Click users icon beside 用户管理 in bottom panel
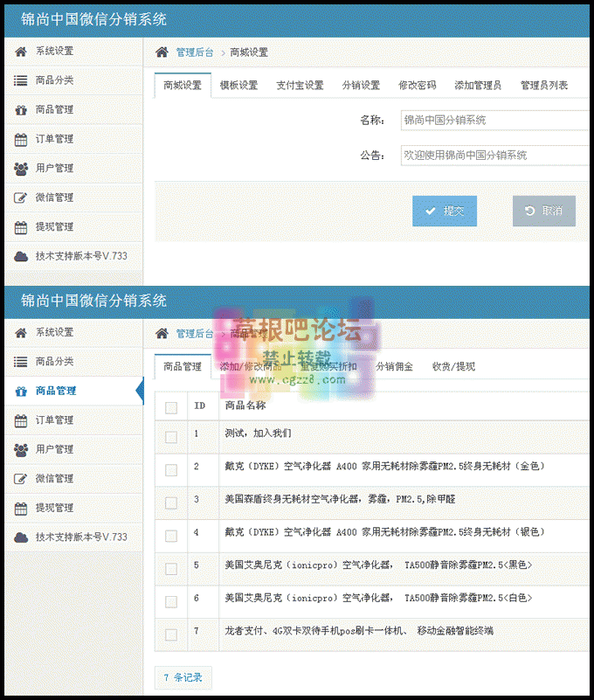Screen dimensions: 594x700 coord(21,450)
